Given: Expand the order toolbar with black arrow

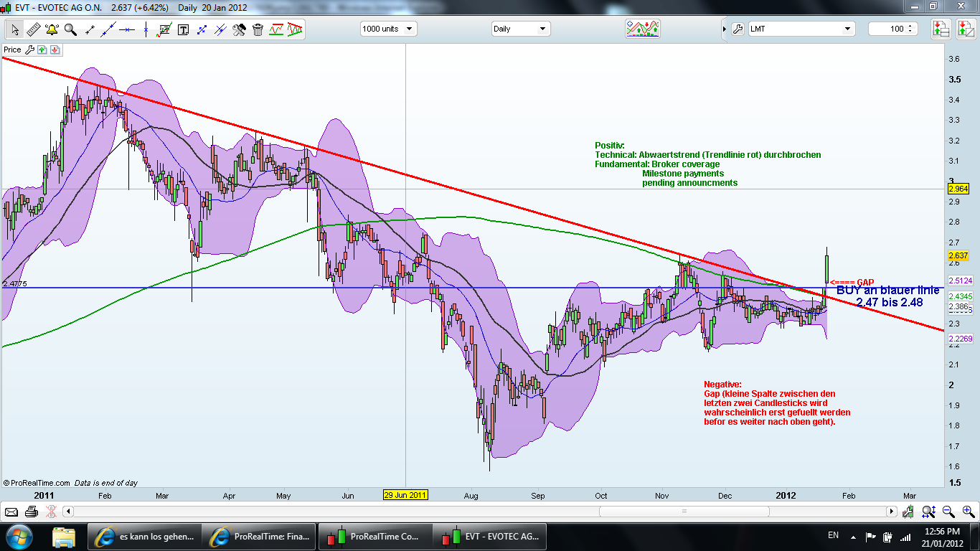Looking at the screenshot, I should pyautogui.click(x=723, y=29).
